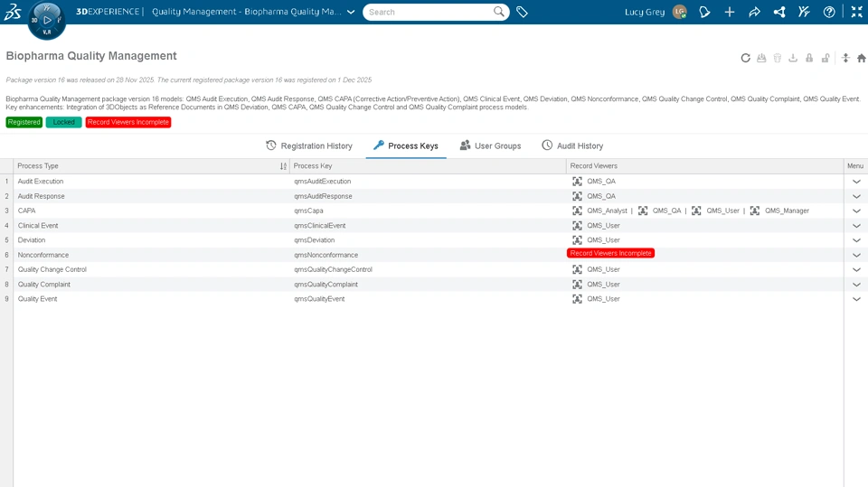Select the qmsDeviation process key cell

coord(428,239)
